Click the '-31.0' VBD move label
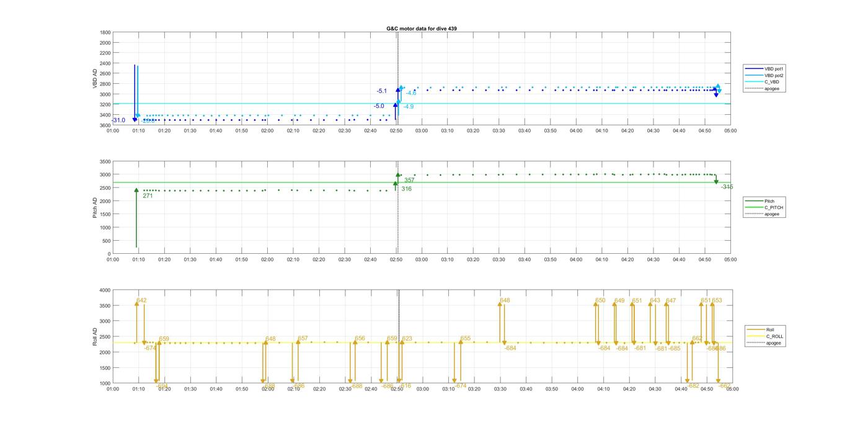 click(118, 120)
